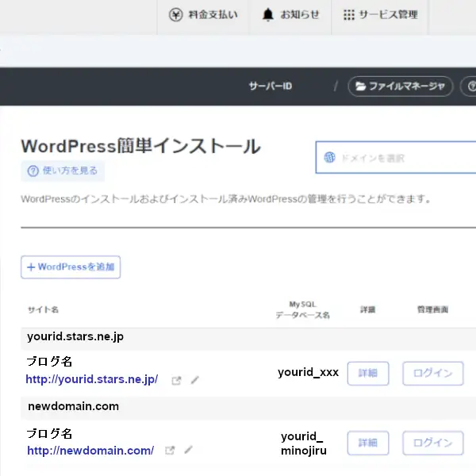Click MySQL データベース名 column header

[303, 309]
